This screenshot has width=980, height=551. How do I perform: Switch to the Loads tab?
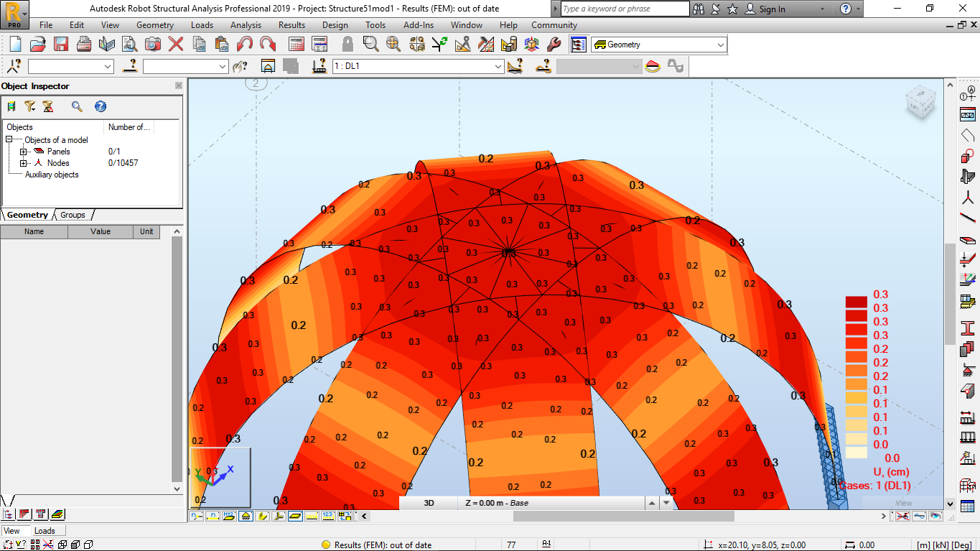point(45,530)
